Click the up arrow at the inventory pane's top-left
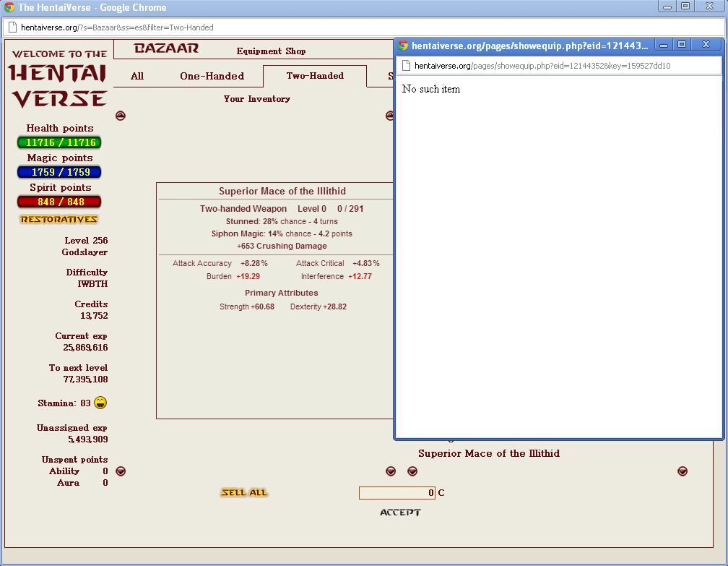Viewport: 728px width, 566px height. coord(121,116)
